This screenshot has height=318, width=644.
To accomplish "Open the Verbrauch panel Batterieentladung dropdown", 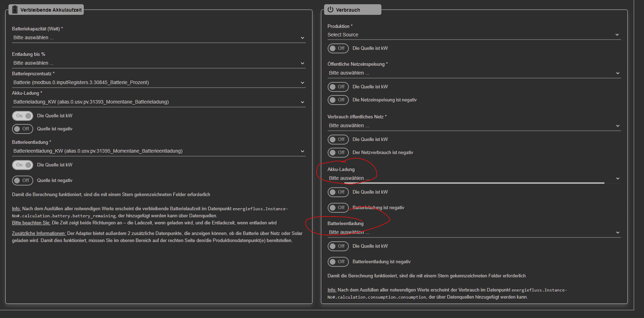I will (x=474, y=232).
